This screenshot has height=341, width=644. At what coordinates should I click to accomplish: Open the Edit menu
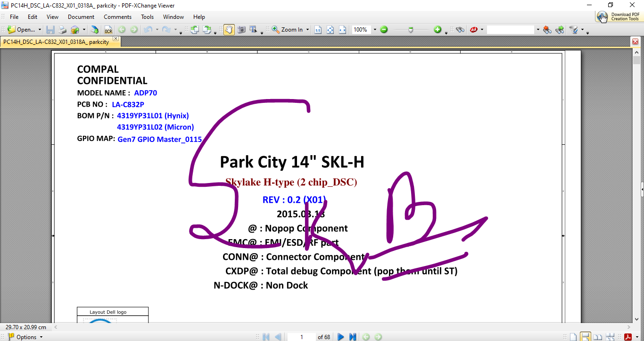point(33,17)
